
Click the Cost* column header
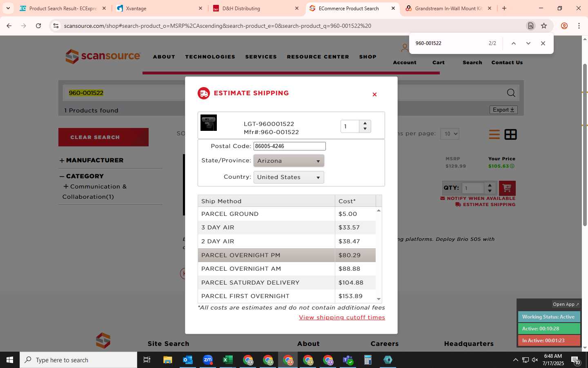[x=355, y=201]
